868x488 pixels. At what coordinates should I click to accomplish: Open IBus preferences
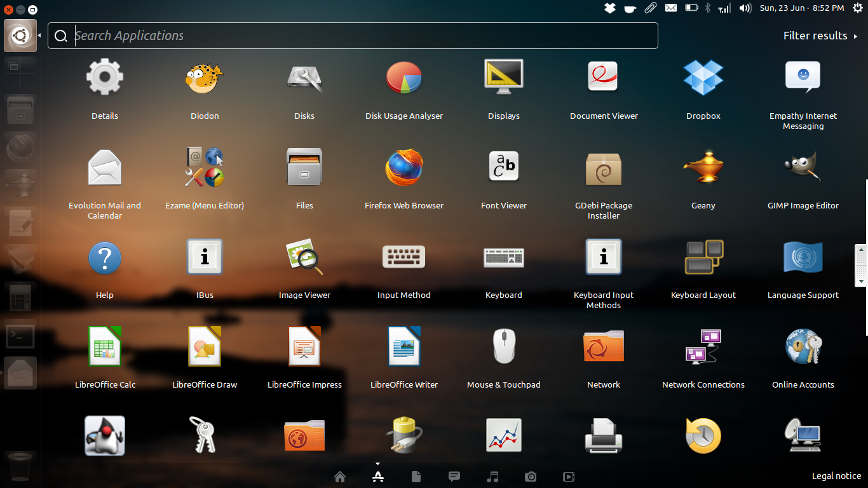205,257
